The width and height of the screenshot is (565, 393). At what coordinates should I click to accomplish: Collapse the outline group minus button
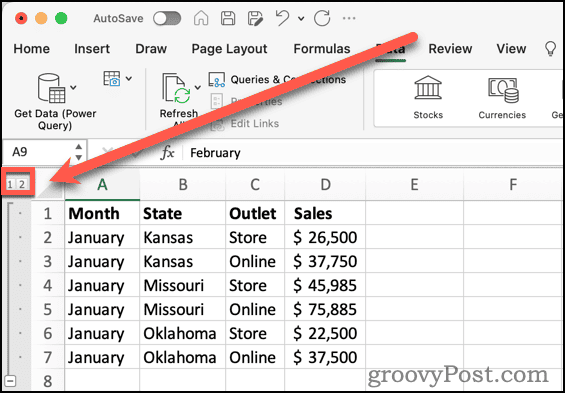click(11, 381)
